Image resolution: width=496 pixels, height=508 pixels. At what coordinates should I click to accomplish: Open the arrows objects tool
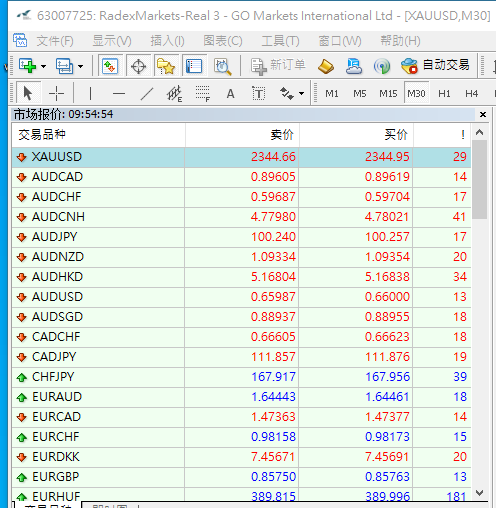coord(287,93)
